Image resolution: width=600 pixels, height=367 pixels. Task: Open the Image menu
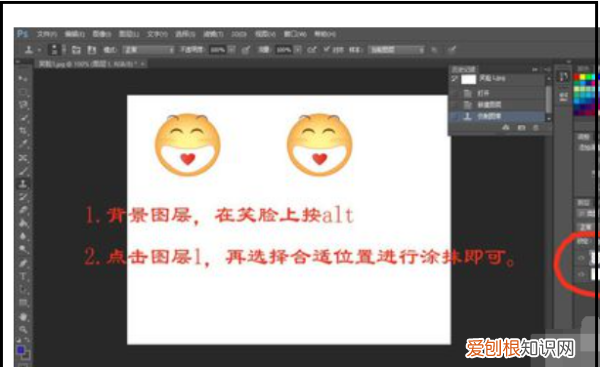coord(102,34)
